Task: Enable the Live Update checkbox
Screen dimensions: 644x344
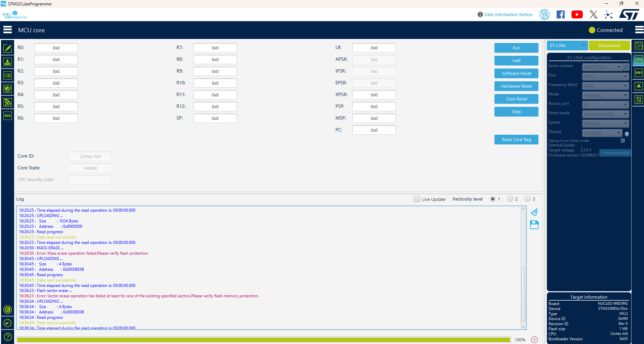Action: [x=417, y=199]
